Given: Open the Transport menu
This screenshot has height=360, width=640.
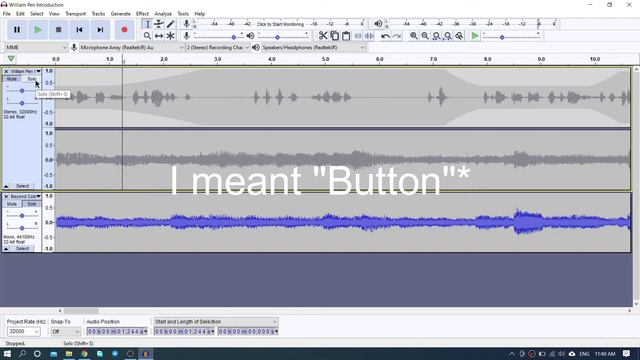Looking at the screenshot, I should 76,13.
